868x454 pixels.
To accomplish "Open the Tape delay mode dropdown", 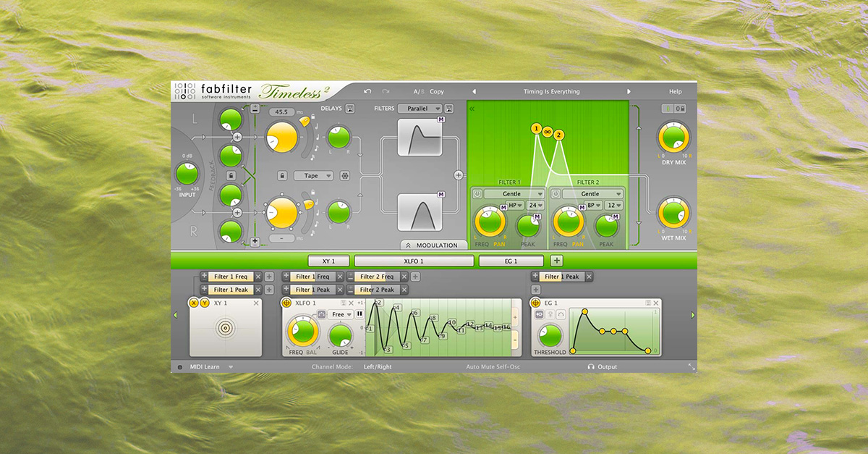I will pos(313,176).
